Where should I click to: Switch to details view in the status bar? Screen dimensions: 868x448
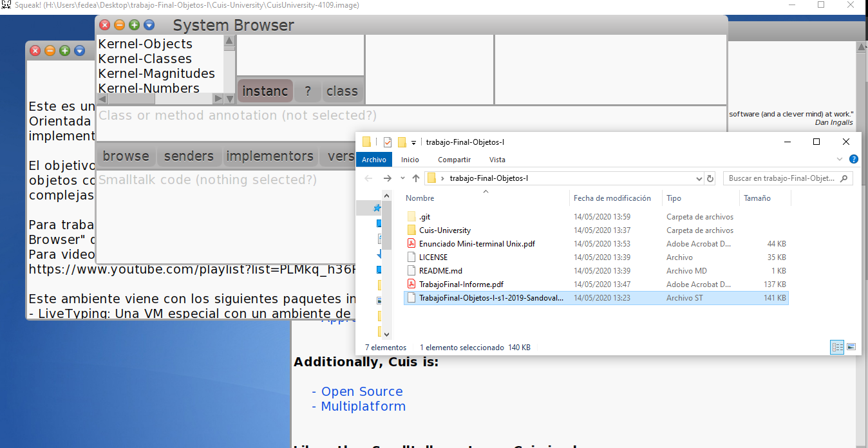click(837, 347)
